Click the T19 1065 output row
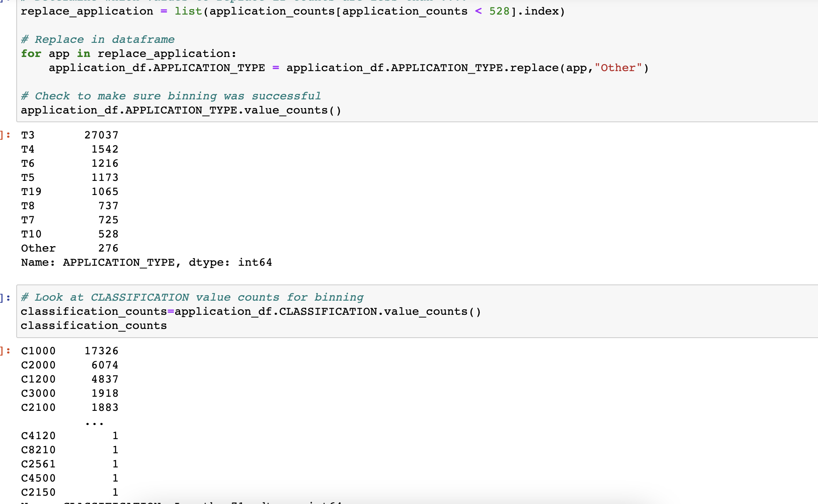The image size is (818, 504). click(x=70, y=192)
